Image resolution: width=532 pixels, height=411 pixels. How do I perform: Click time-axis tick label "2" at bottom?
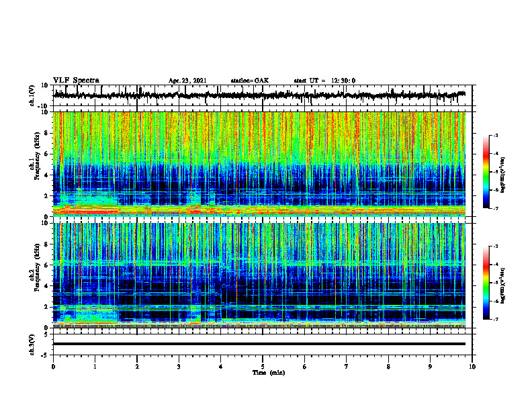pyautogui.click(x=137, y=367)
